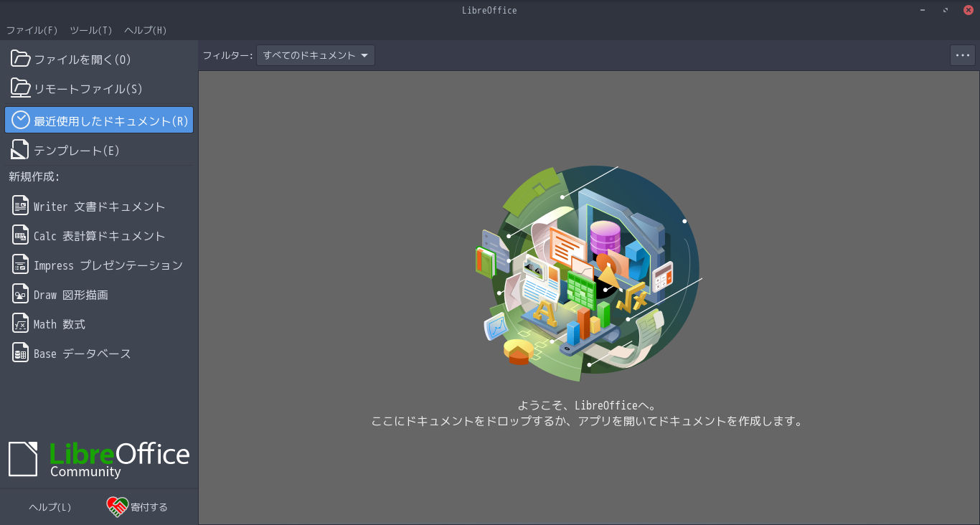
Task: Click the Calc spreadsheet icon
Action: 21,235
